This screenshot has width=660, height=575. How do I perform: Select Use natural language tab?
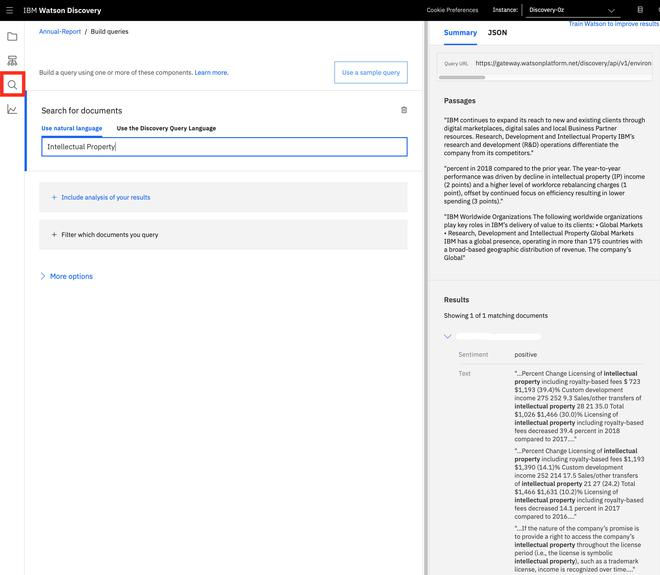tap(72, 128)
